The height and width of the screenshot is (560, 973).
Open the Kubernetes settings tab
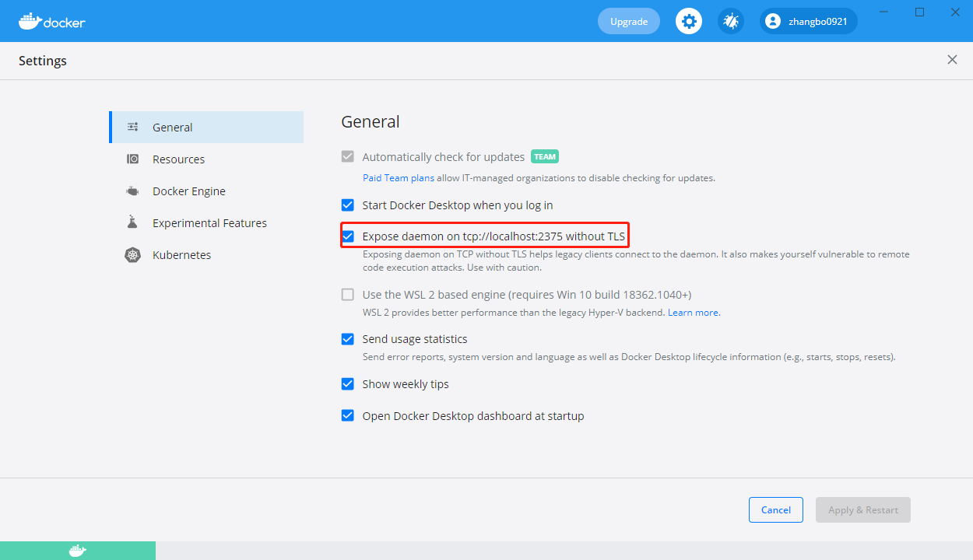tap(206, 255)
